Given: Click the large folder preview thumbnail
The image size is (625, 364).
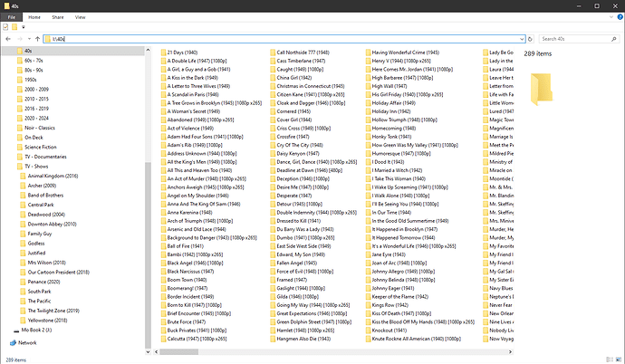Looking at the screenshot, I should click(x=541, y=89).
